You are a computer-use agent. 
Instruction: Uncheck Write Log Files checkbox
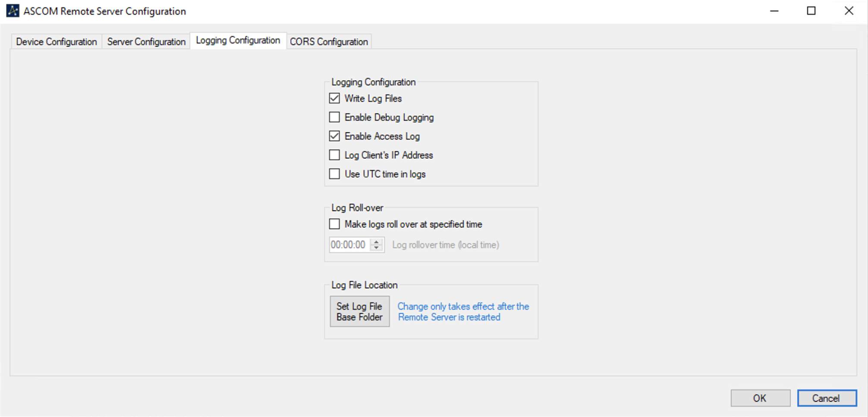[x=334, y=98]
